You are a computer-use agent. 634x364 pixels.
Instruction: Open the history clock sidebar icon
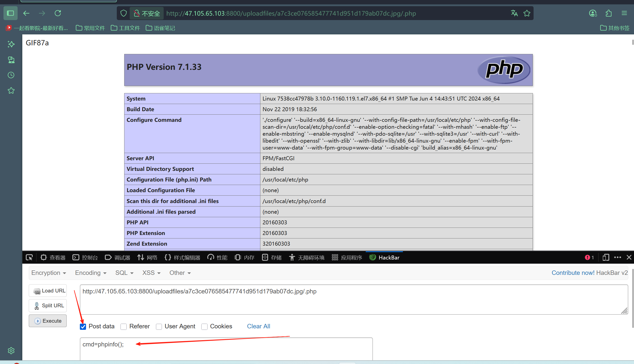[x=11, y=75]
